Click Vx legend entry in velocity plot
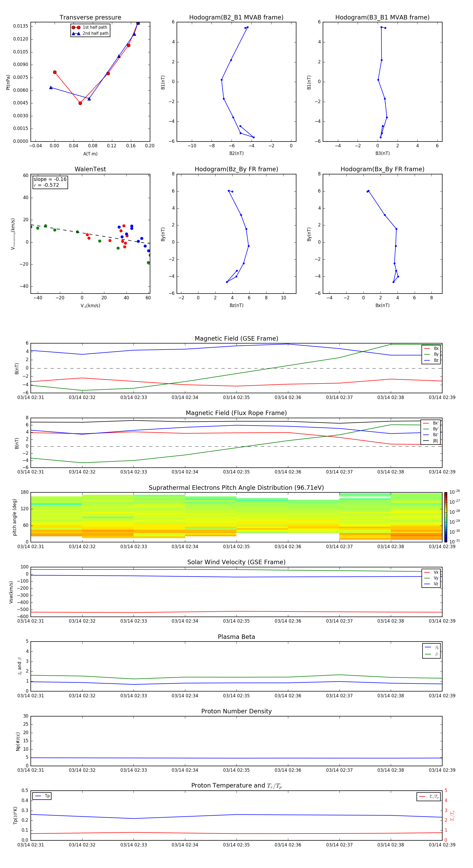Viewport: 473px width, 868px height. click(431, 572)
